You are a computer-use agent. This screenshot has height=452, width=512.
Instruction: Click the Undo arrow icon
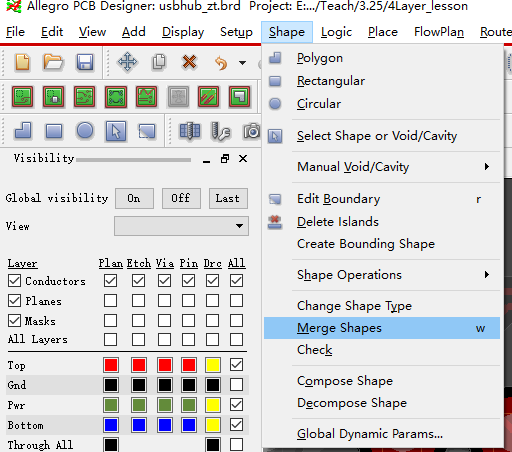tap(221, 62)
